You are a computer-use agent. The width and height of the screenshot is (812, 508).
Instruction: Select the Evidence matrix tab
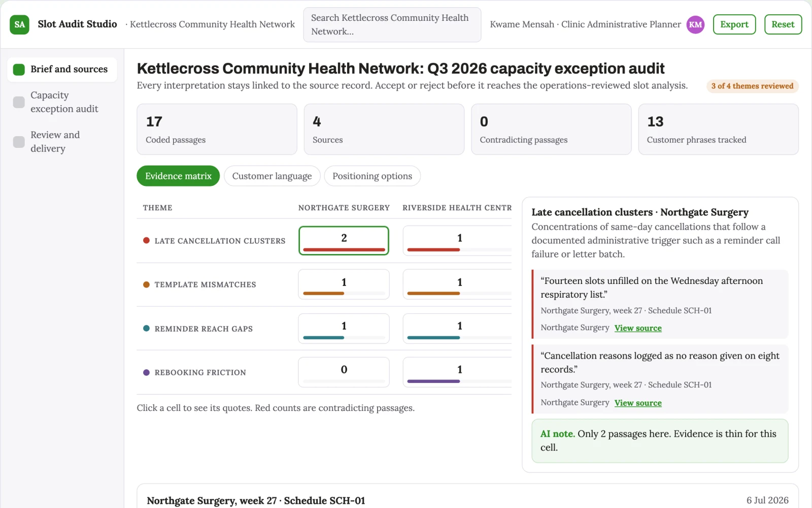[178, 176]
